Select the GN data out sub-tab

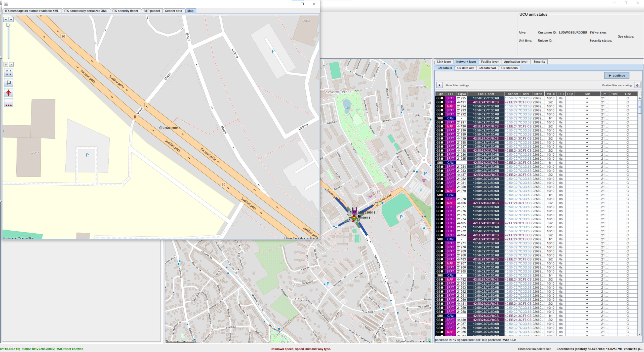click(x=465, y=68)
